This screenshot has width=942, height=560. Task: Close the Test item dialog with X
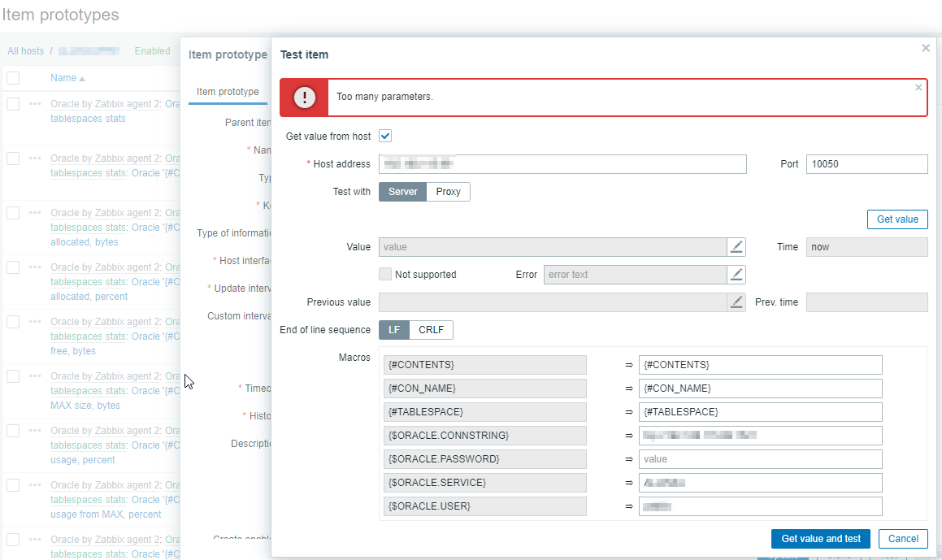coord(925,49)
